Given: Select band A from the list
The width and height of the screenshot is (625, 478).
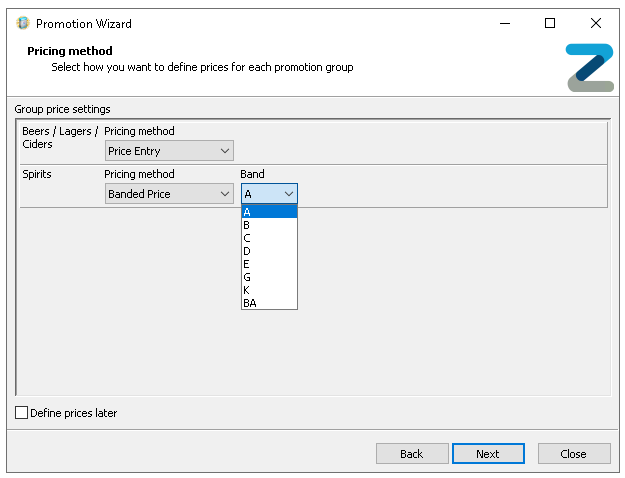Looking at the screenshot, I should pyautogui.click(x=268, y=212).
